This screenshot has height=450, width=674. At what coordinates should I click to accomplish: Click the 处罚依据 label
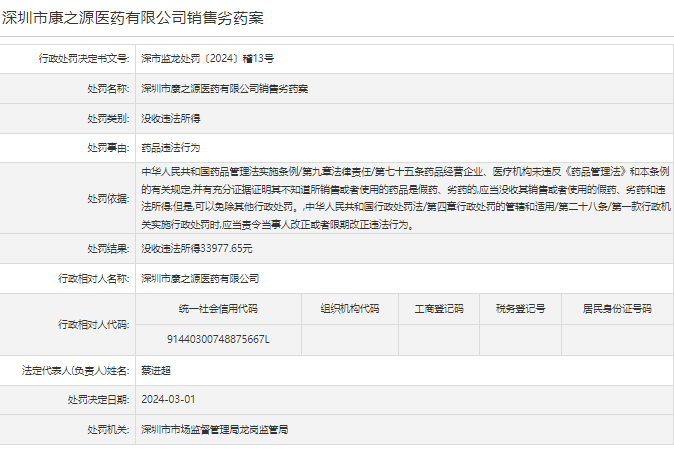(x=108, y=199)
